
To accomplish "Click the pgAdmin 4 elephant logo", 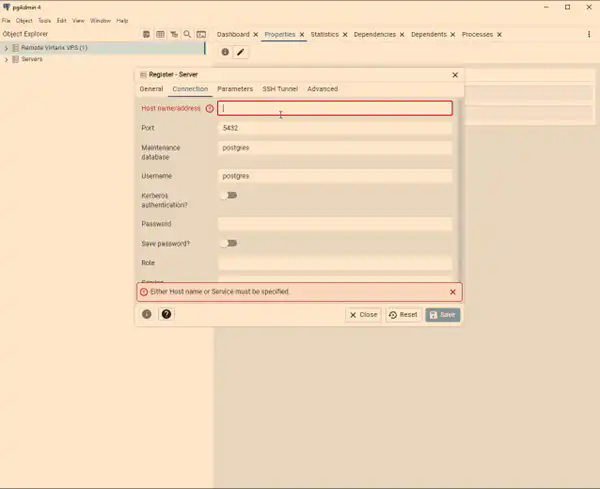I will coord(6,7).
